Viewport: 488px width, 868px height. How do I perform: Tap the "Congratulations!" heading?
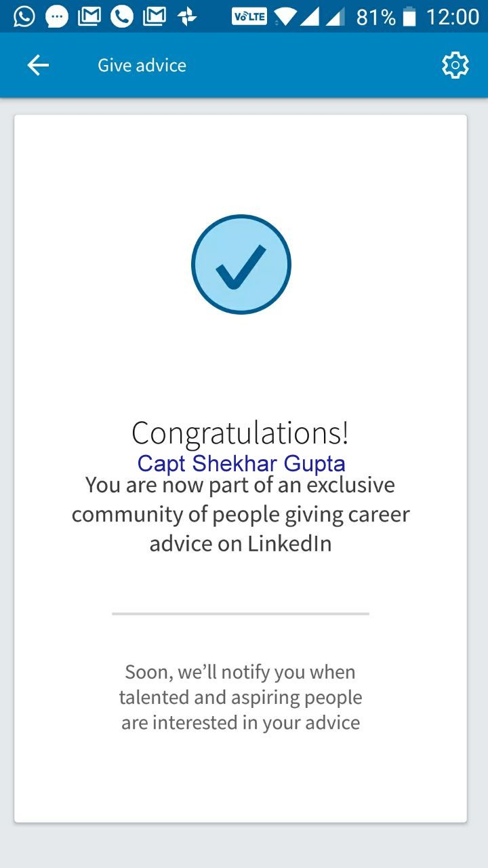coord(241,433)
